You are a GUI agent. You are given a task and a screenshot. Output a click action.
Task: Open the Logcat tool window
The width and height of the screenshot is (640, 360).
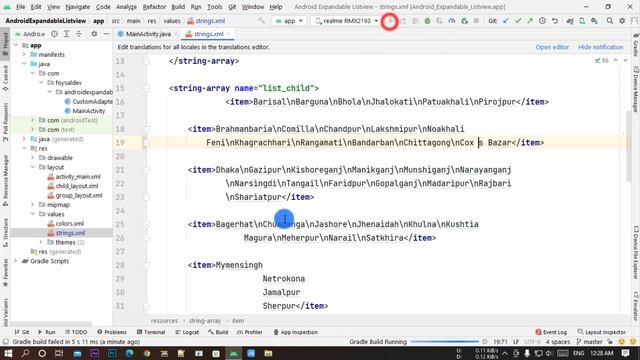pos(187,332)
